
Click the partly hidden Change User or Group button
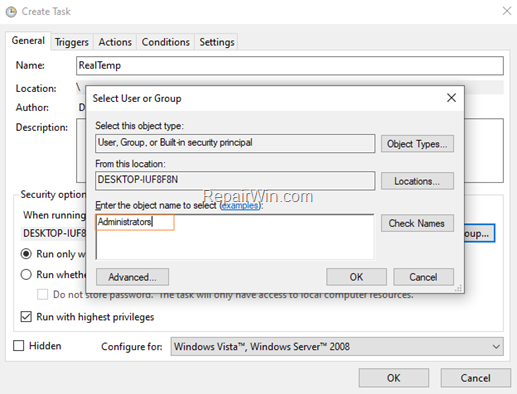[x=479, y=233]
